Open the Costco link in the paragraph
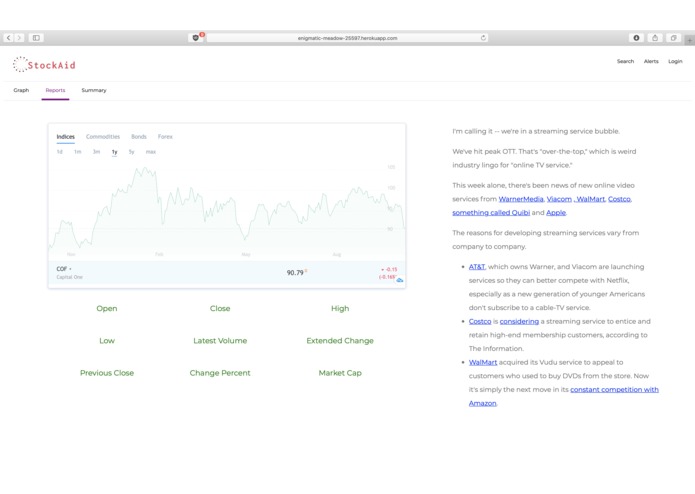695x494 pixels. click(x=619, y=199)
